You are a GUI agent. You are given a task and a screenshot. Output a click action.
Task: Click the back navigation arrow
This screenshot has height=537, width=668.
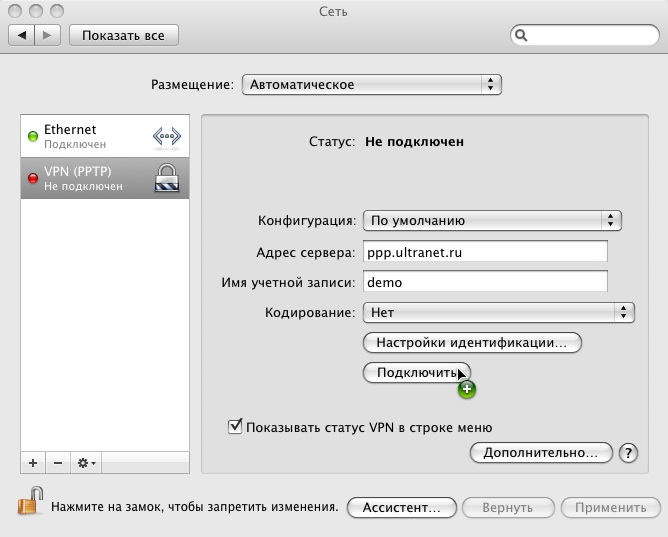tap(22, 35)
